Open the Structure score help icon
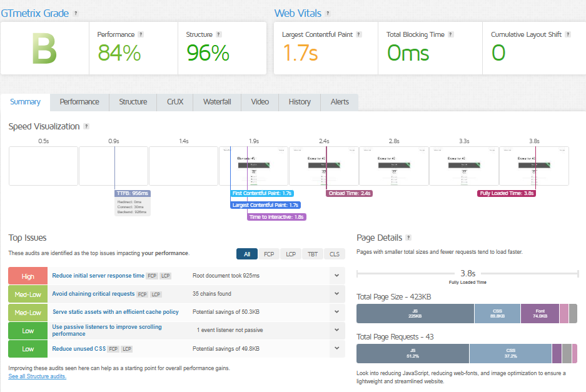586x392 pixels. pyautogui.click(x=219, y=35)
